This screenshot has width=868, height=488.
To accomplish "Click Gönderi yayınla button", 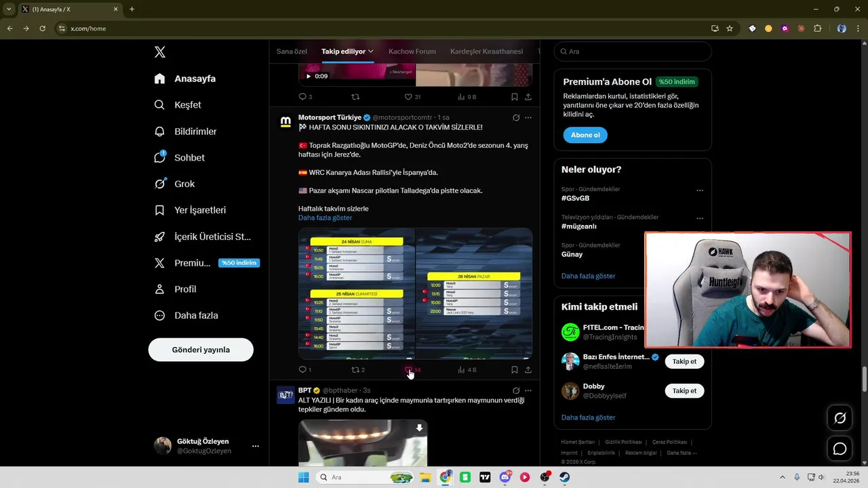I will [x=201, y=350].
